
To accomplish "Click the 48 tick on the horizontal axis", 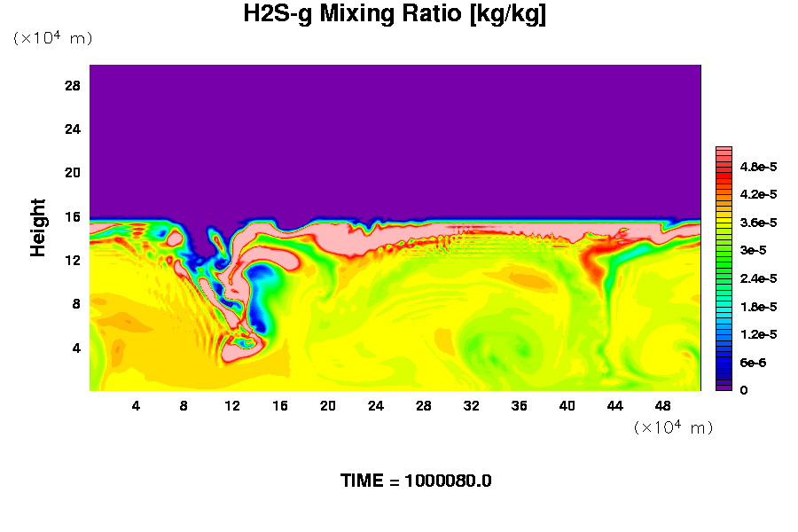I will 662,405.
